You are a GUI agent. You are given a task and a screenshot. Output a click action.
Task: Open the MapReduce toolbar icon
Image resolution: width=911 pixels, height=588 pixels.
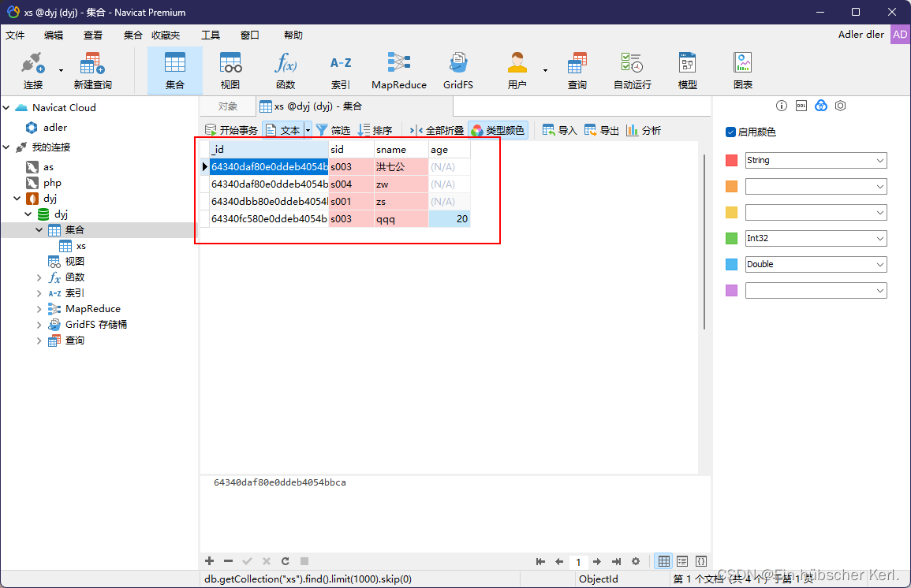tap(399, 71)
